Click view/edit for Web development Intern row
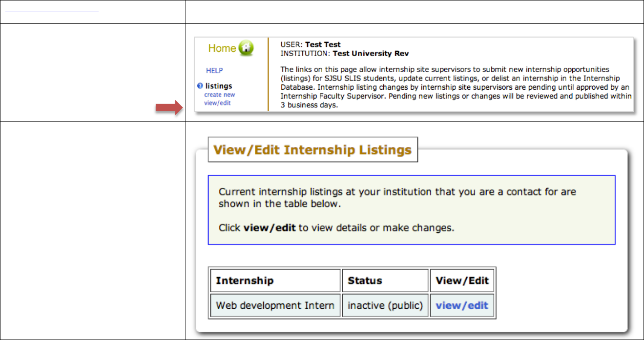 pos(462,306)
